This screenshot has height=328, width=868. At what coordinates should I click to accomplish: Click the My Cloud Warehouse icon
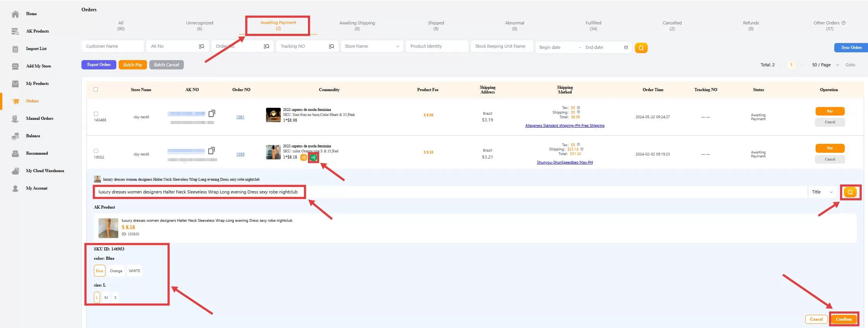pos(15,171)
